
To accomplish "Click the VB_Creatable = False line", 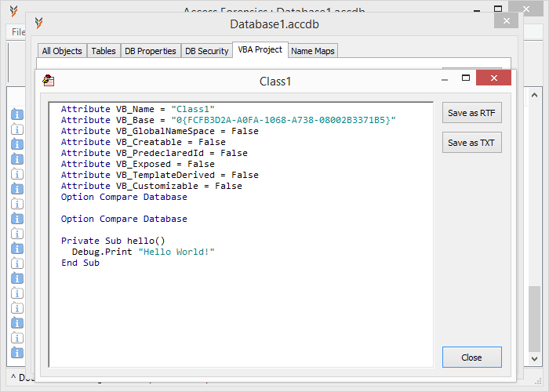I will [144, 142].
